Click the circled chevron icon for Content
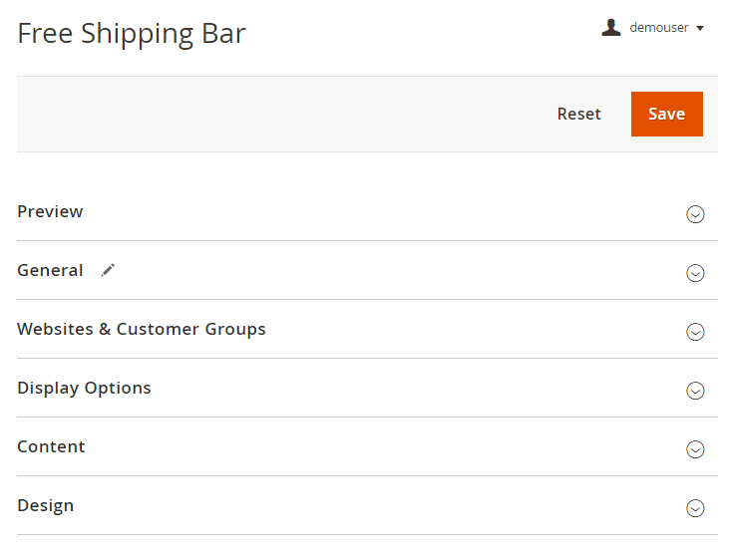The image size is (736, 560). click(695, 449)
